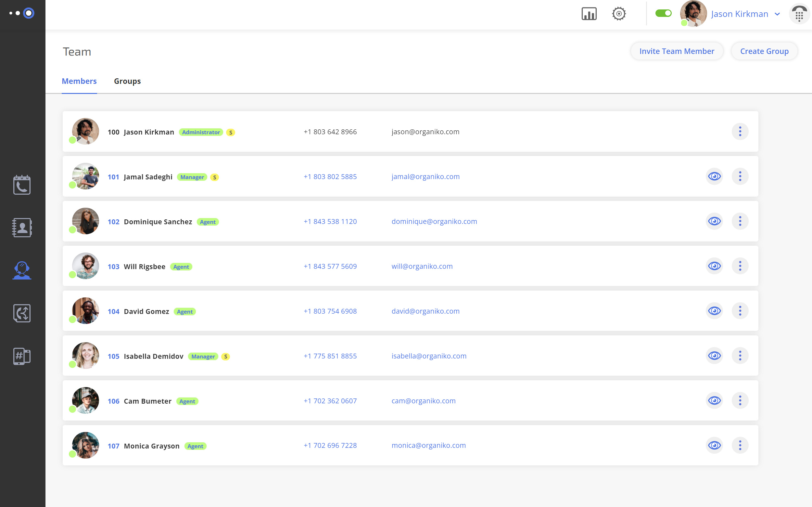
Task: Open the contacts address book icon
Action: tap(22, 228)
